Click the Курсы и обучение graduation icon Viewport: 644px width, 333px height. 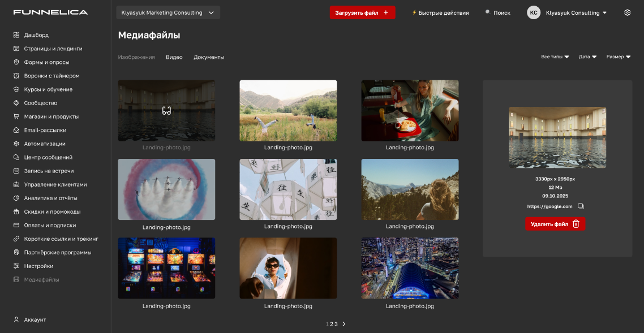16,89
